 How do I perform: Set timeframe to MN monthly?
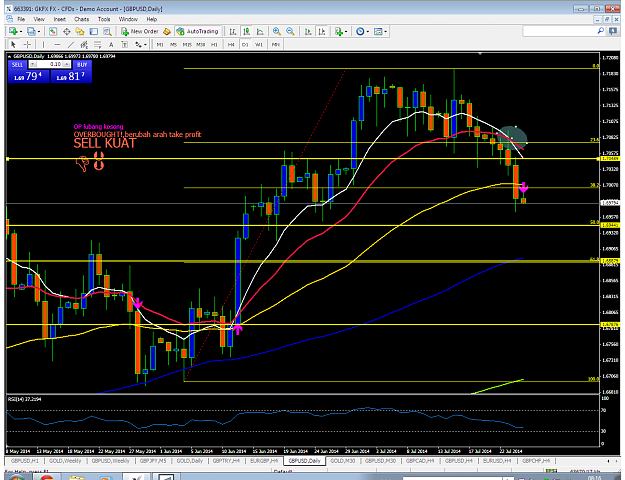click(x=275, y=44)
